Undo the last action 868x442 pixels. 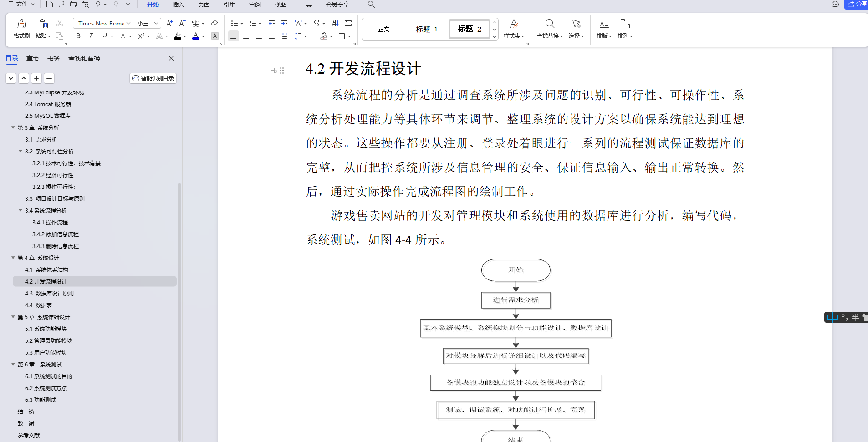point(98,4)
